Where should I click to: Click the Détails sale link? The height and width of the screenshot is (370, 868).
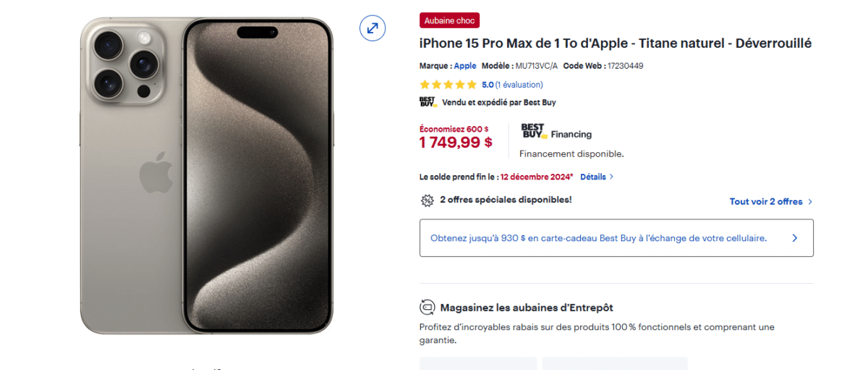pyautogui.click(x=593, y=177)
